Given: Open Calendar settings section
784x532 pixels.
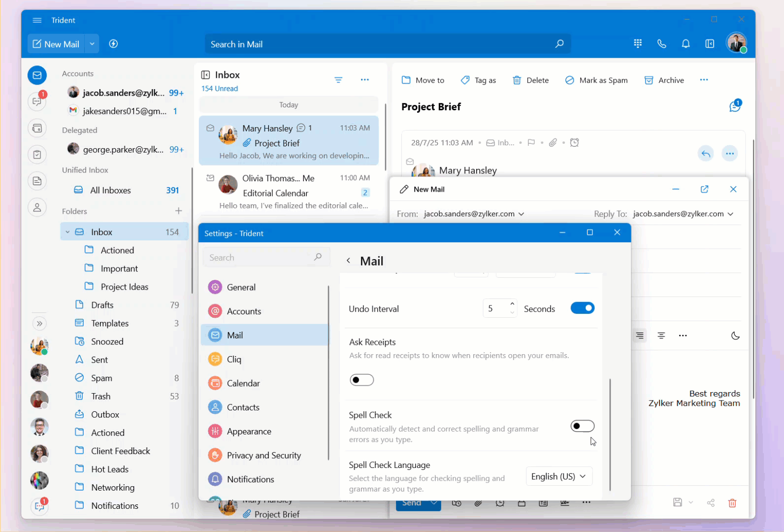Looking at the screenshot, I should [x=265, y=383].
